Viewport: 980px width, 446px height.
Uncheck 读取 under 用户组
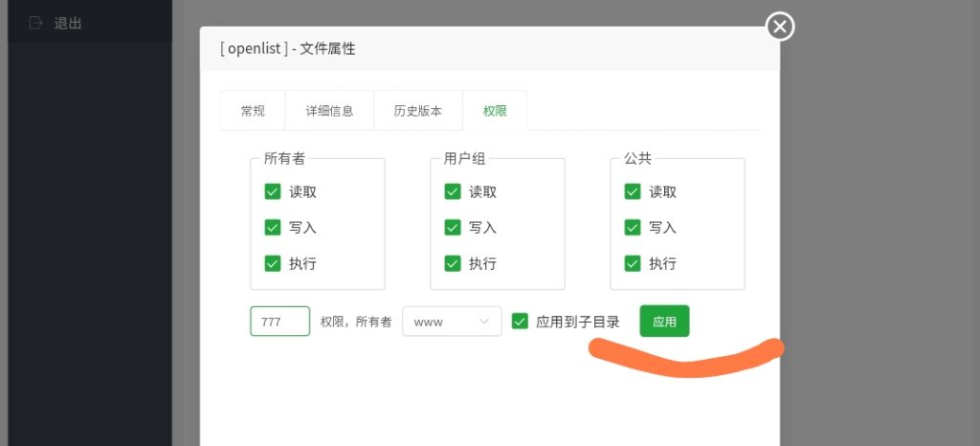pyautogui.click(x=453, y=191)
